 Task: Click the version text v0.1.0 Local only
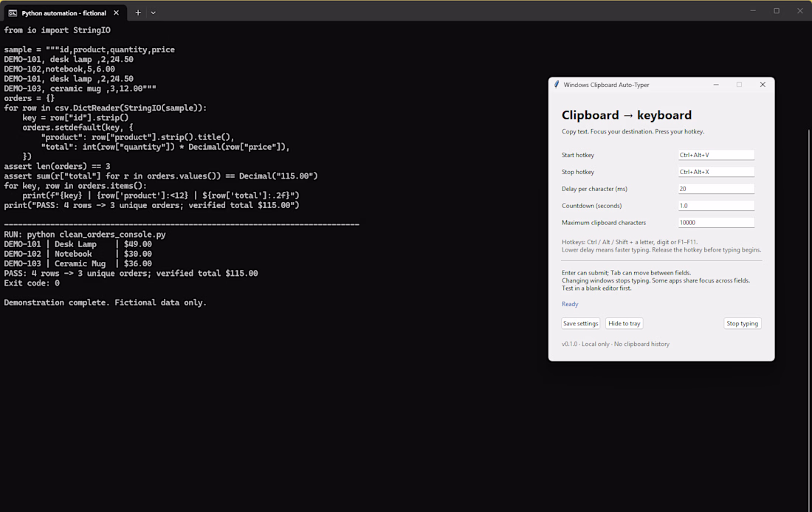click(615, 344)
